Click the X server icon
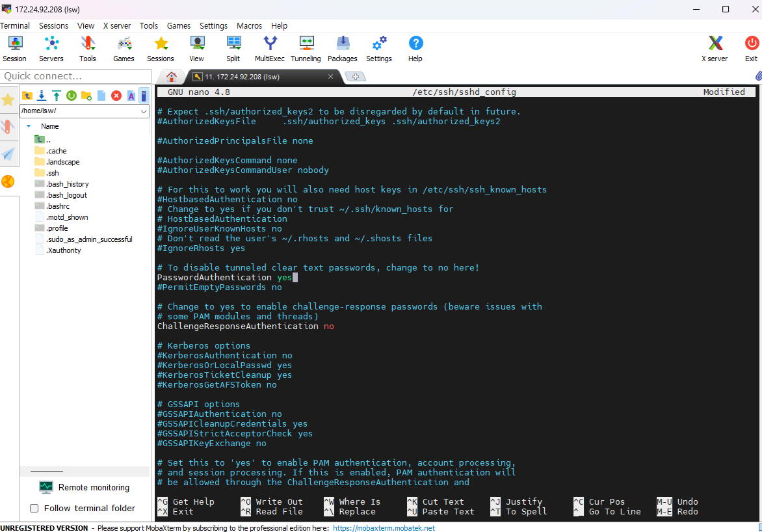This screenshot has width=762, height=532. click(715, 49)
